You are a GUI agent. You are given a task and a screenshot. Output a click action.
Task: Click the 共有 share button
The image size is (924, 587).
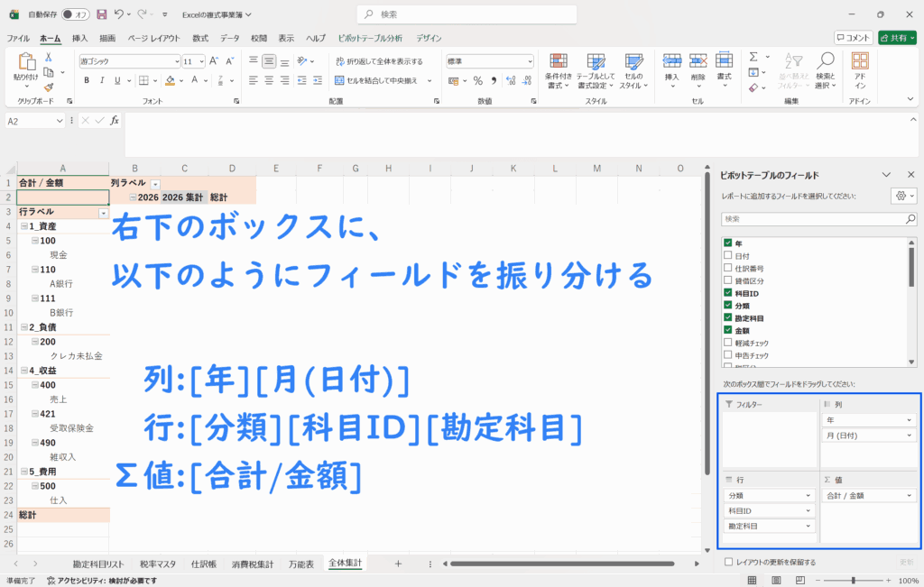(896, 38)
